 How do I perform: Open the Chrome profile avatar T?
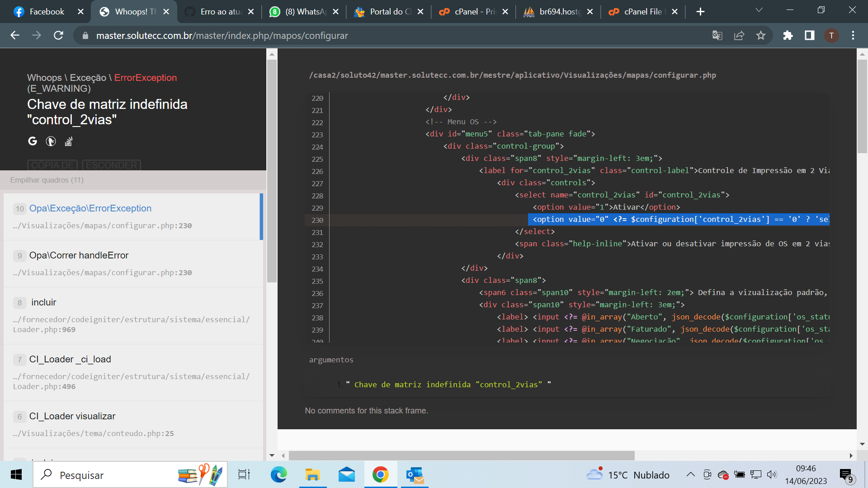point(832,35)
